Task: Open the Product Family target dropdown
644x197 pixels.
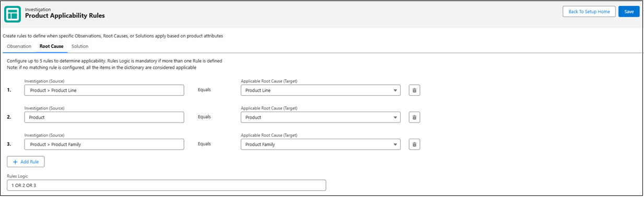Action: pos(321,144)
